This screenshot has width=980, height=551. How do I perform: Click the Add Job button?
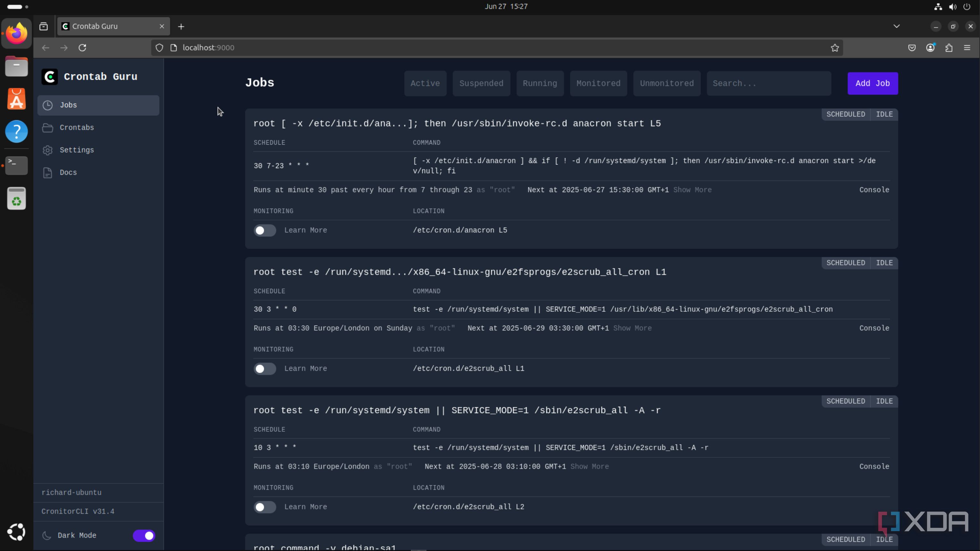click(873, 83)
